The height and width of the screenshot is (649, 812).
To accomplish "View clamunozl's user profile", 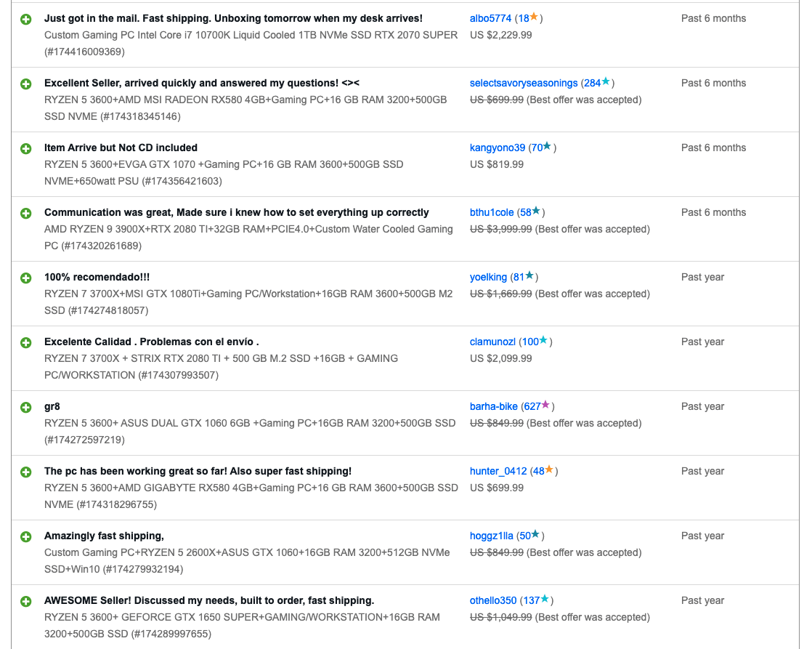I will point(492,342).
